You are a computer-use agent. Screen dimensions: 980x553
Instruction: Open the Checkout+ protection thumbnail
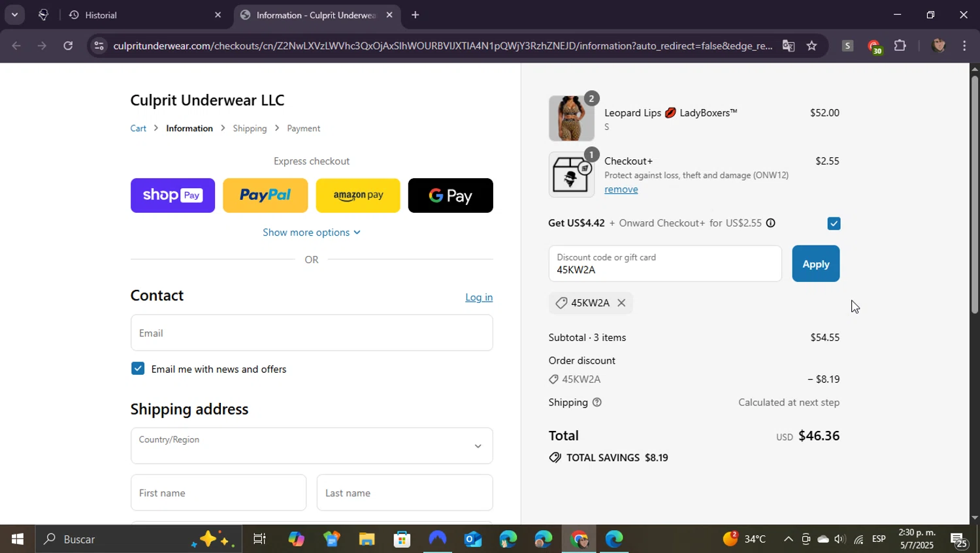[572, 174]
